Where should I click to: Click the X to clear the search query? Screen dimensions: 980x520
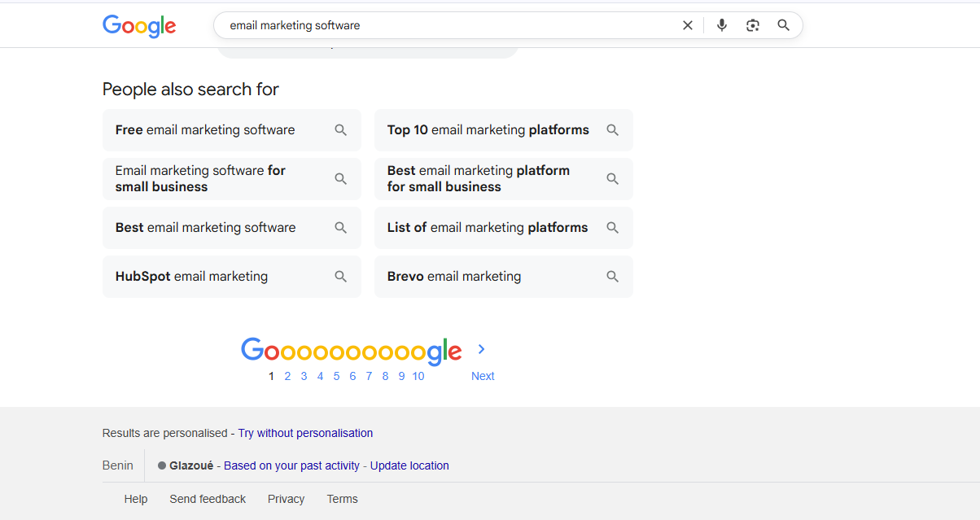point(688,25)
